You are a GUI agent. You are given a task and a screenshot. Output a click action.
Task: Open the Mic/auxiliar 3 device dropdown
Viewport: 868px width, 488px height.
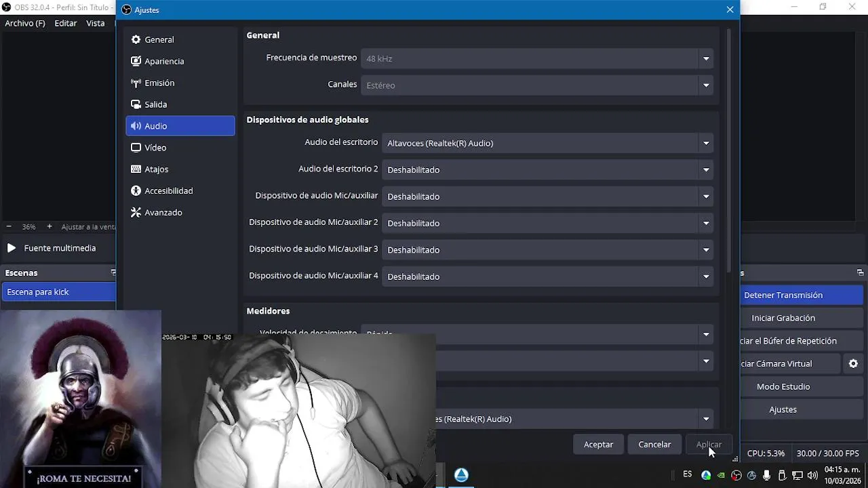coord(547,249)
